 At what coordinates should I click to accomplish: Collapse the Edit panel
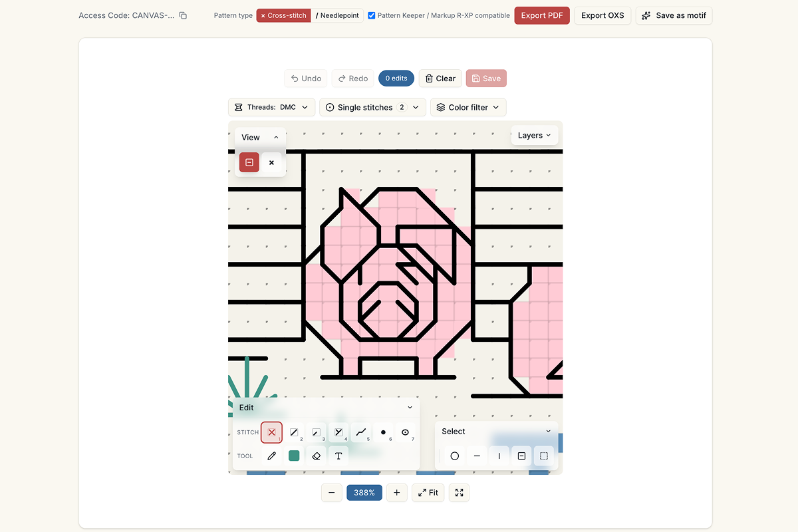click(410, 408)
